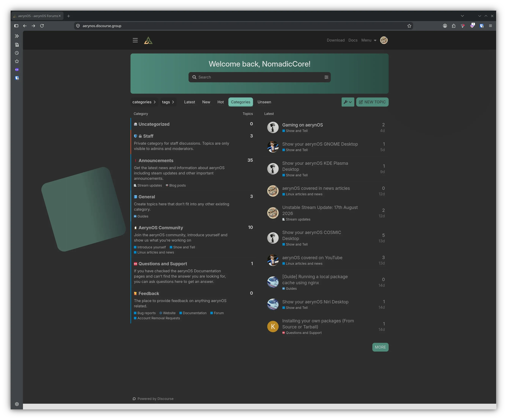Viewport: 507px width, 420px height.
Task: Switch to Latest tab
Action: 189,102
